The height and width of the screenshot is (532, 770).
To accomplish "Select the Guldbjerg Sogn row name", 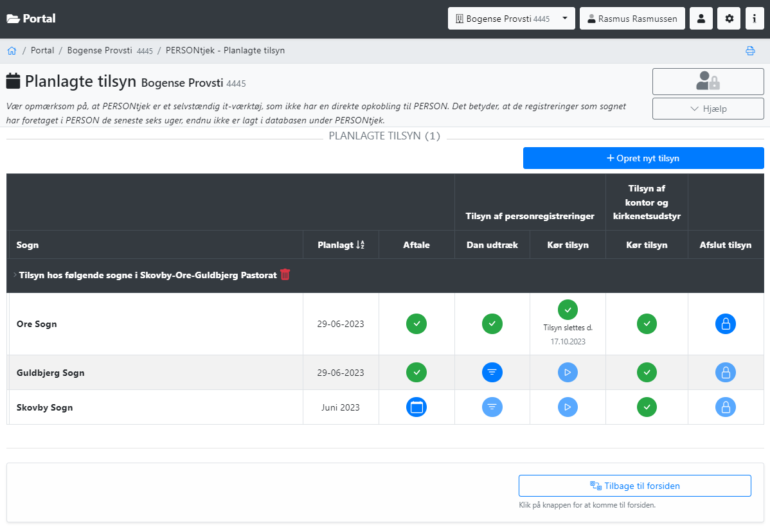I will [x=51, y=373].
